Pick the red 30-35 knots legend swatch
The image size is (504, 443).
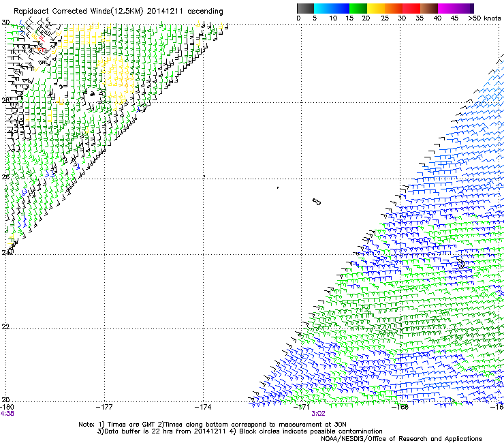[x=411, y=8]
